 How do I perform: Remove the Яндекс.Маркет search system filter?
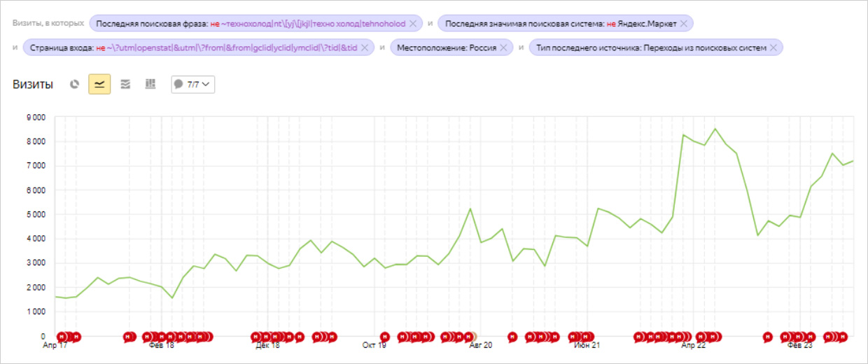pos(684,24)
